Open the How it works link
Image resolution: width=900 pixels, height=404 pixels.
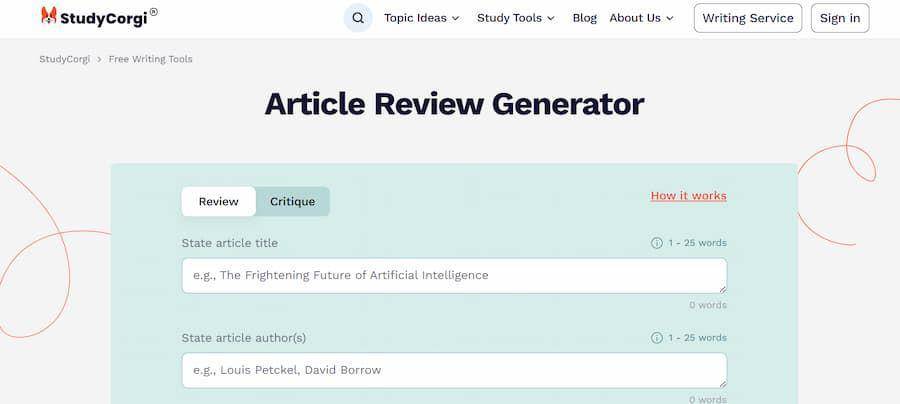(688, 196)
